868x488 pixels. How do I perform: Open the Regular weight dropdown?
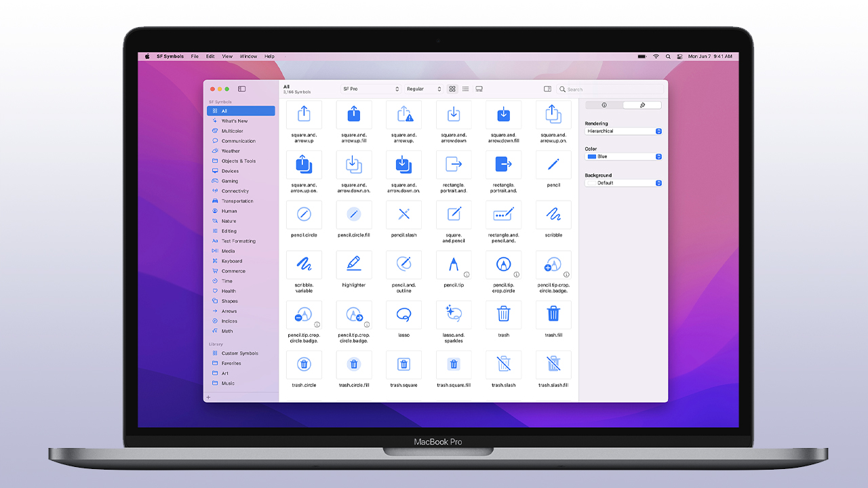[423, 89]
